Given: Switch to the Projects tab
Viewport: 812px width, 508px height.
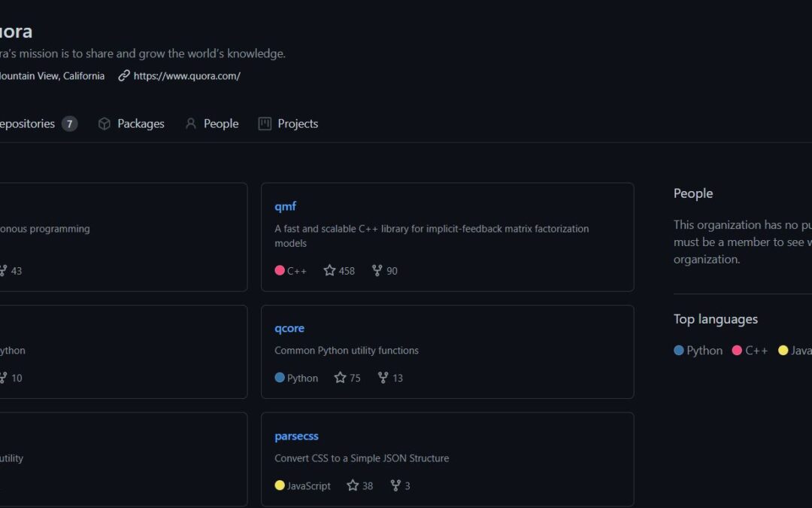Looking at the screenshot, I should (288, 123).
